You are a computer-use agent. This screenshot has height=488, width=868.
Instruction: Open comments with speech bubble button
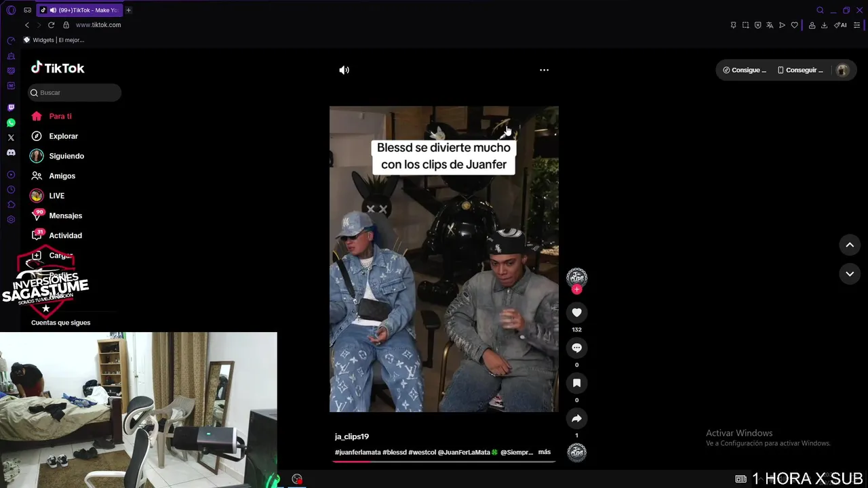[576, 348]
